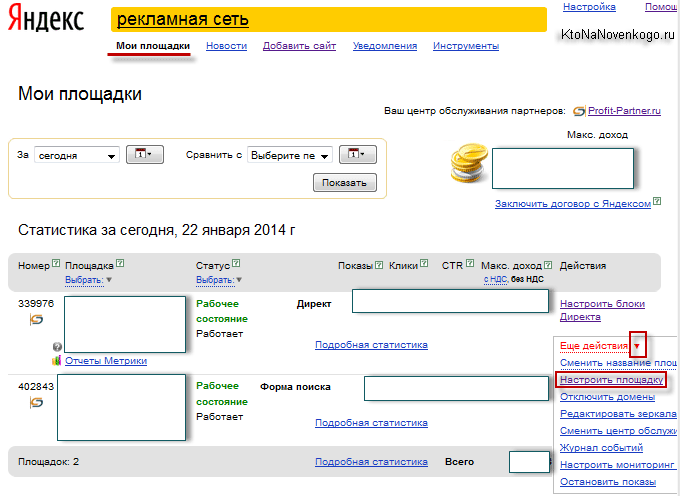The height and width of the screenshot is (496, 680).
Task: Click 'Еще действия' text link
Action: (594, 346)
